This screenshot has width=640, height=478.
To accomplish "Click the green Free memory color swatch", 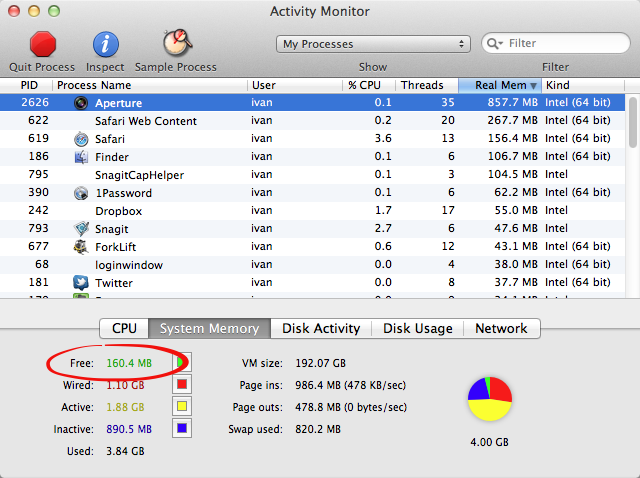I will 182,362.
